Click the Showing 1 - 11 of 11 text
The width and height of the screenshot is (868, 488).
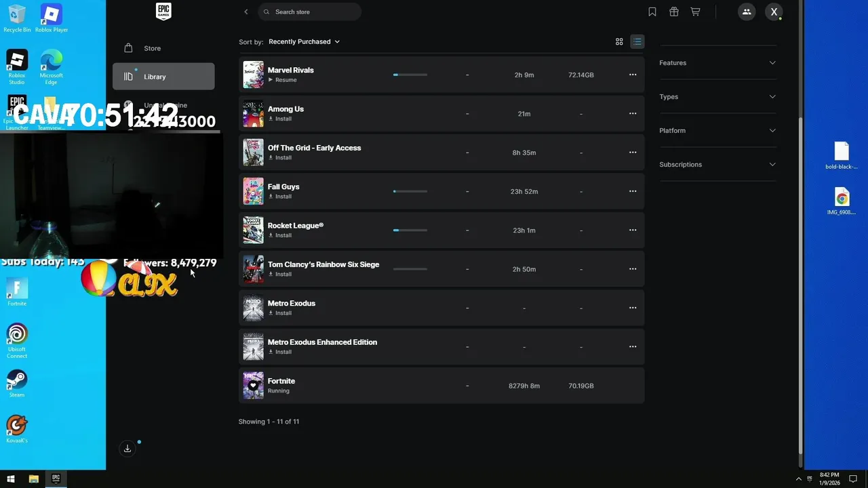point(269,422)
